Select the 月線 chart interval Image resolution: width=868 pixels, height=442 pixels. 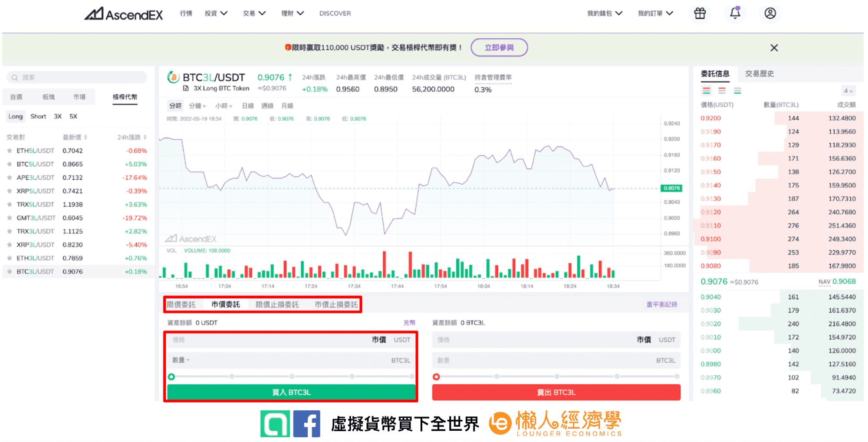coord(287,106)
